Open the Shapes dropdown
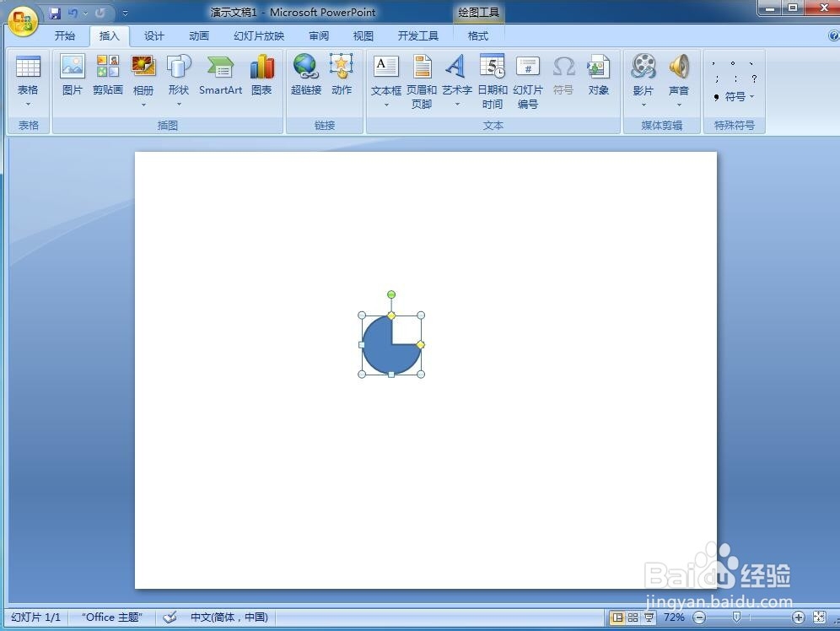Image resolution: width=840 pixels, height=631 pixels. point(178,80)
